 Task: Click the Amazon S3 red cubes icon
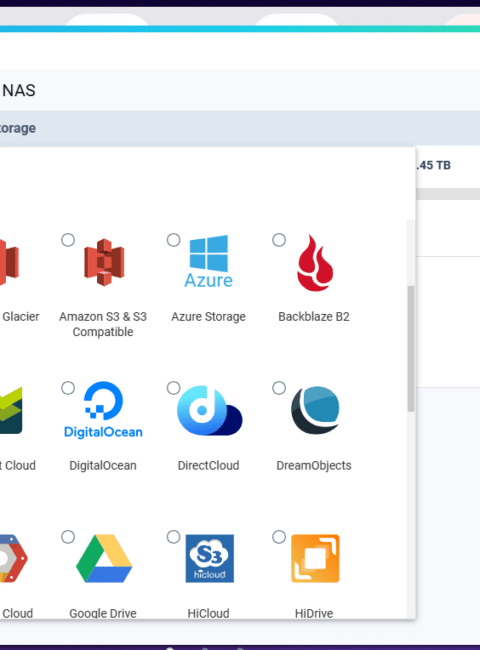coord(104,262)
